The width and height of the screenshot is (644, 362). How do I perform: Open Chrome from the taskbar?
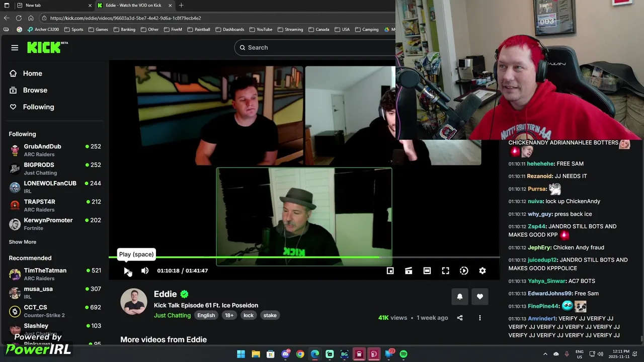coord(300,354)
